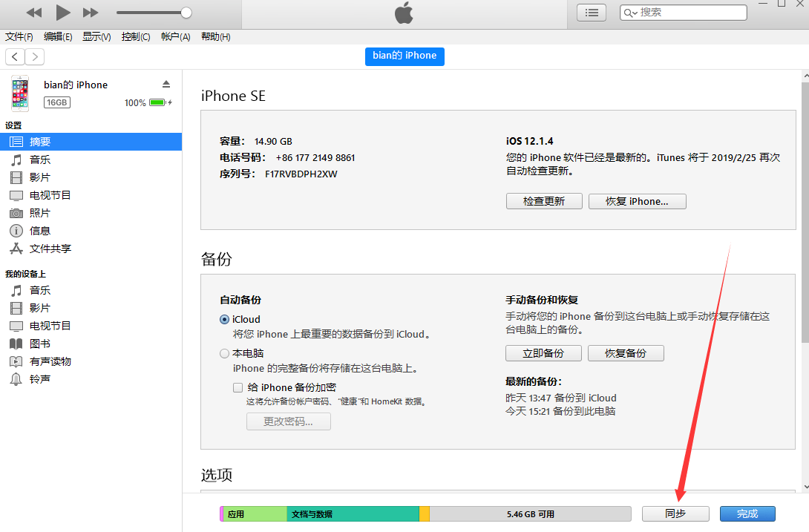
Task: Click the blue 完成 button
Action: 747,514
